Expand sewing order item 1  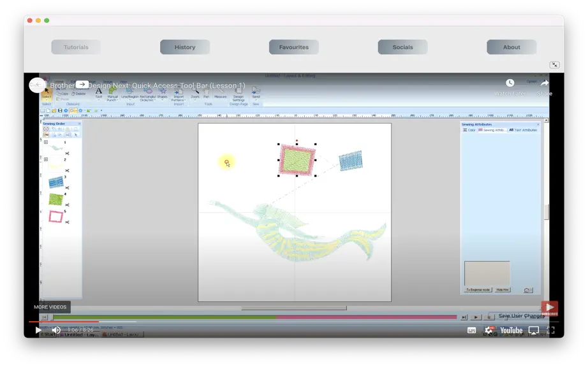[x=46, y=142]
